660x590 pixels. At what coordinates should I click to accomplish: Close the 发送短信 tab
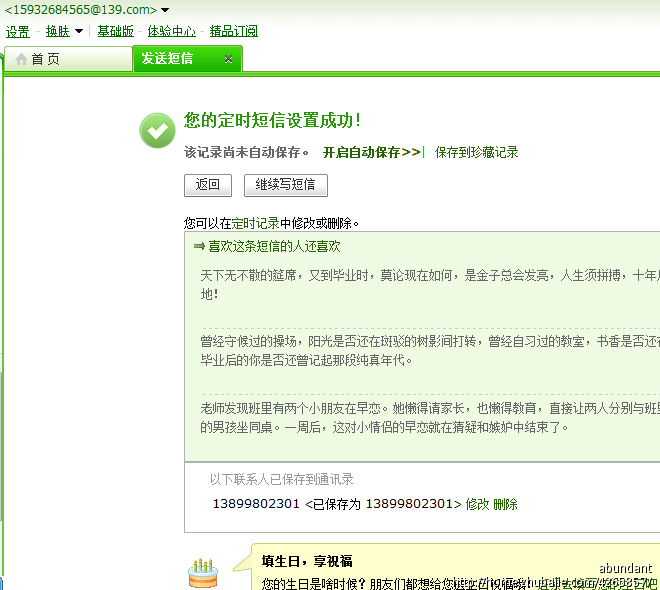pyautogui.click(x=229, y=59)
